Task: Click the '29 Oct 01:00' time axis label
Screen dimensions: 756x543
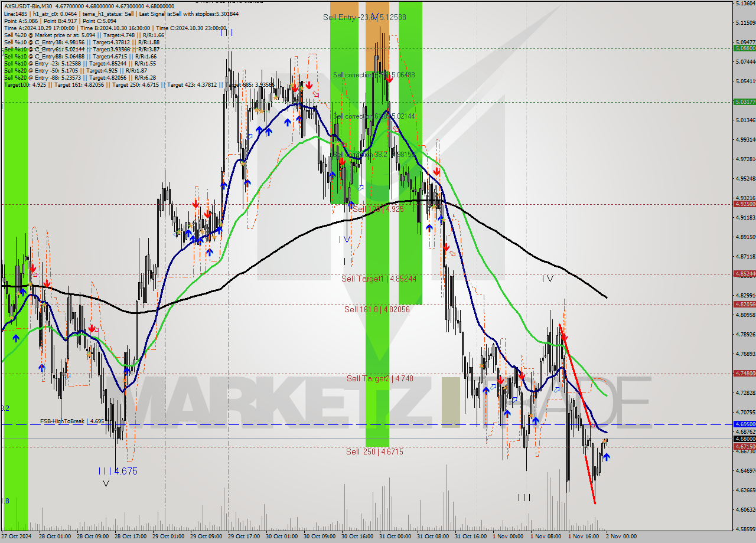Action: [x=167, y=537]
